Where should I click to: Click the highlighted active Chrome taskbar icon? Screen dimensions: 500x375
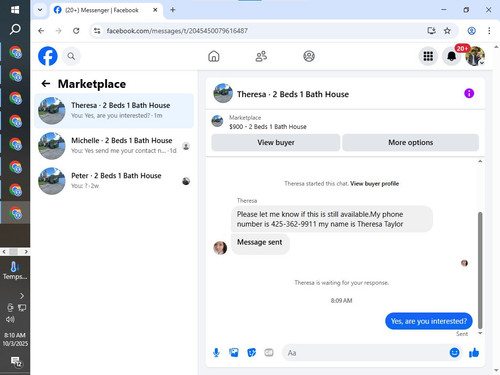tap(15, 213)
